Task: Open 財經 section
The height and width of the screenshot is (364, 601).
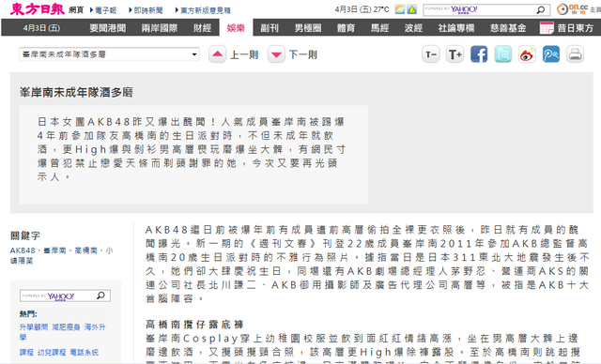Action: 203,28
